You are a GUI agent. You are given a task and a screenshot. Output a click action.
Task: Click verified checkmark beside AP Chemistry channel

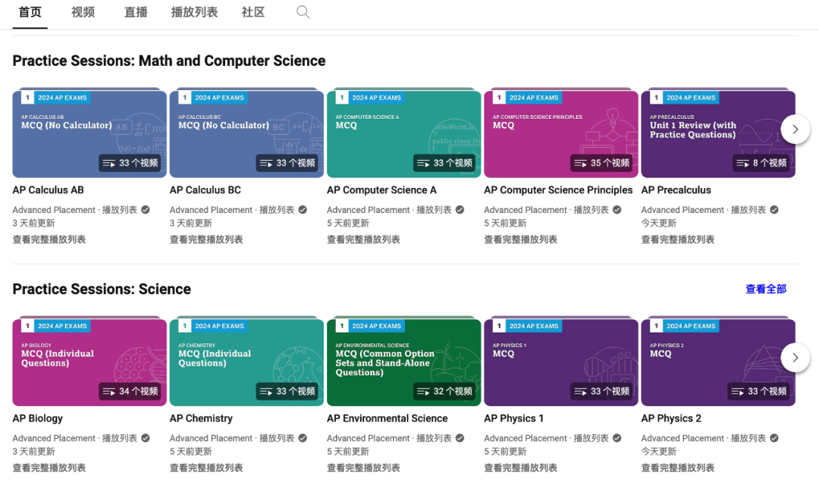[x=303, y=438]
